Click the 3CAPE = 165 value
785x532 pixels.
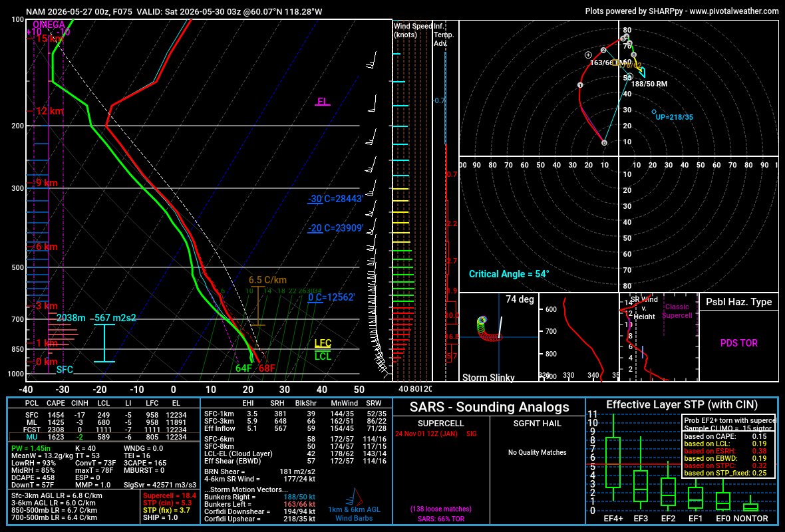pyautogui.click(x=144, y=464)
